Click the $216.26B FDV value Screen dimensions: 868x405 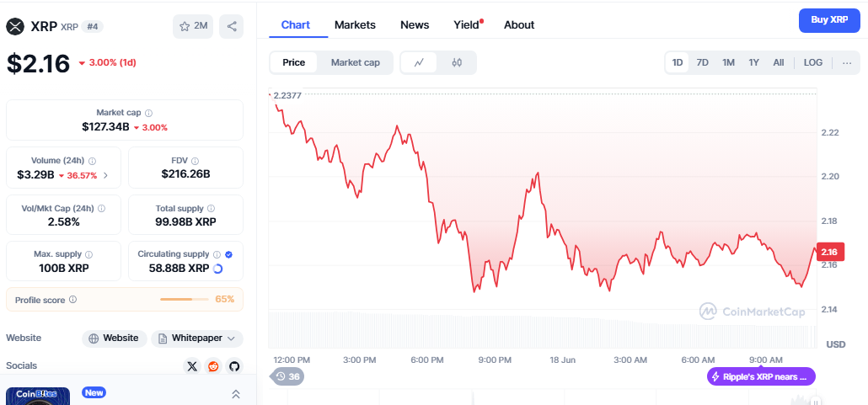click(x=185, y=174)
